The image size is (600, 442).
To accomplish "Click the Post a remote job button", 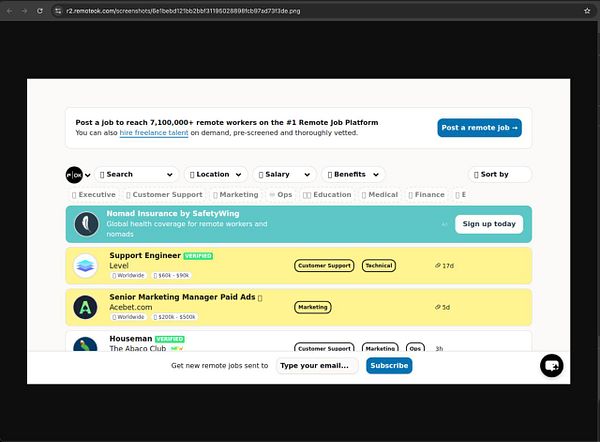I will 479,128.
